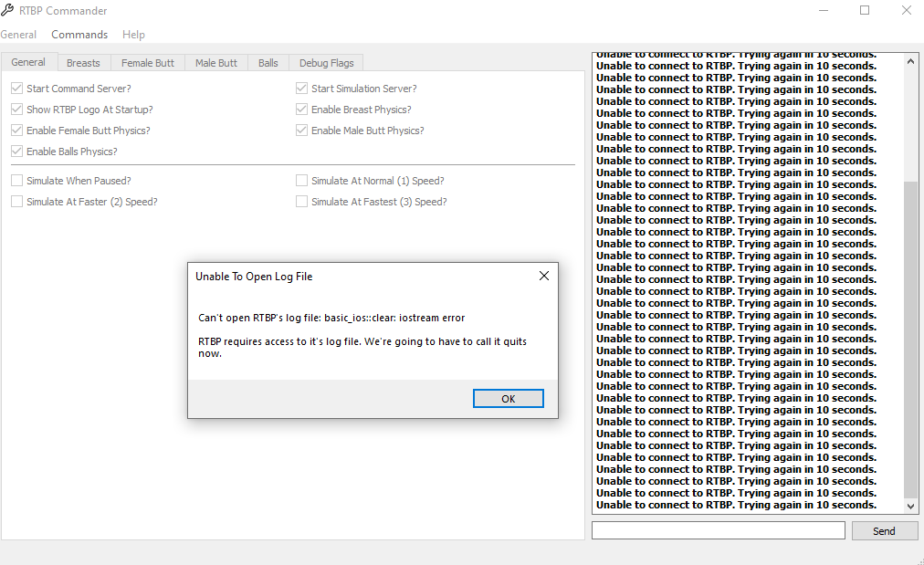Click OK in the log file error dialog
Screen dimensions: 924x565
tap(508, 399)
